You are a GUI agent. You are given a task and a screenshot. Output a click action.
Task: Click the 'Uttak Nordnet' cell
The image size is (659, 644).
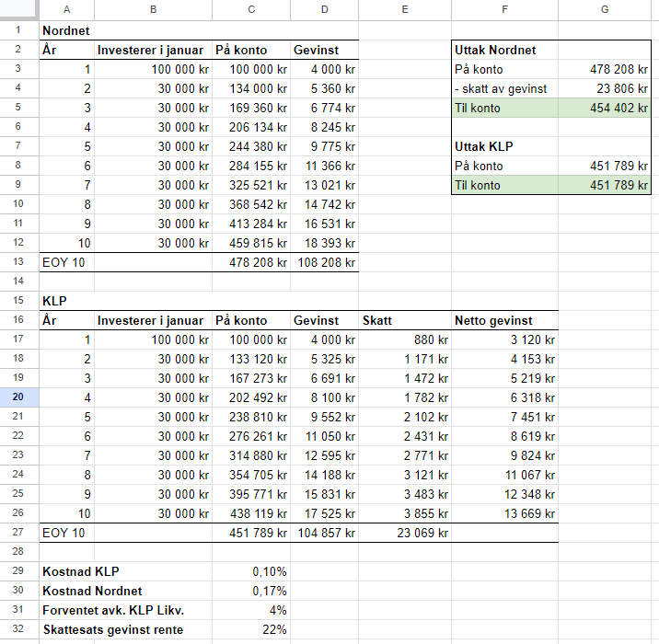pyautogui.click(x=504, y=50)
